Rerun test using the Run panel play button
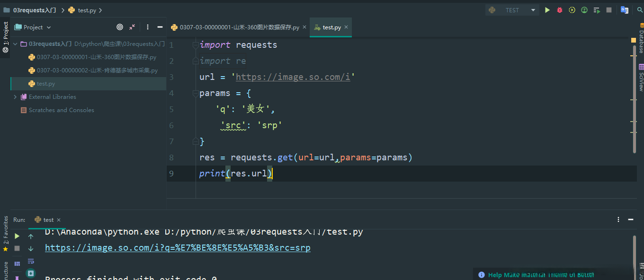This screenshot has width=644, height=280. point(17,236)
